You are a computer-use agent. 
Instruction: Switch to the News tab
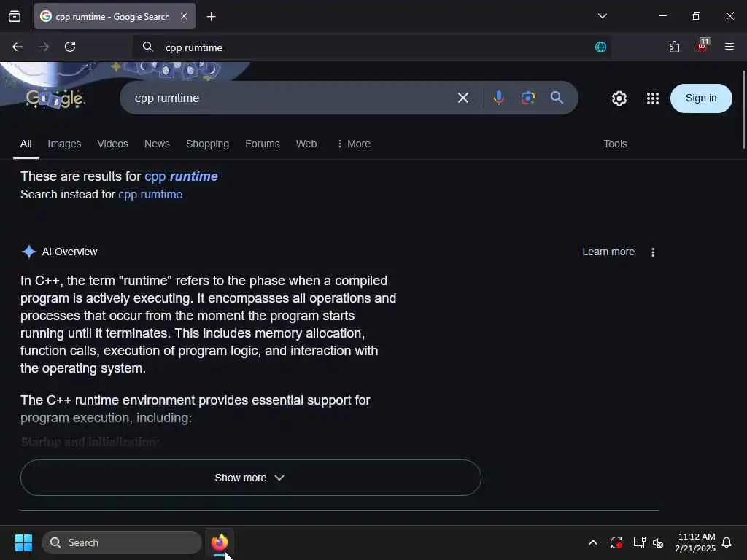point(157,144)
